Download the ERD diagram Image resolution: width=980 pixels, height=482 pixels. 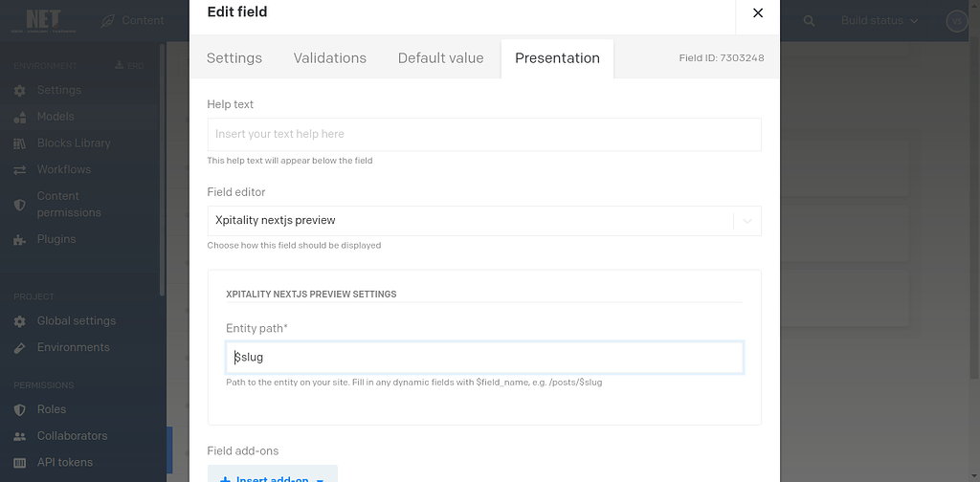(129, 66)
